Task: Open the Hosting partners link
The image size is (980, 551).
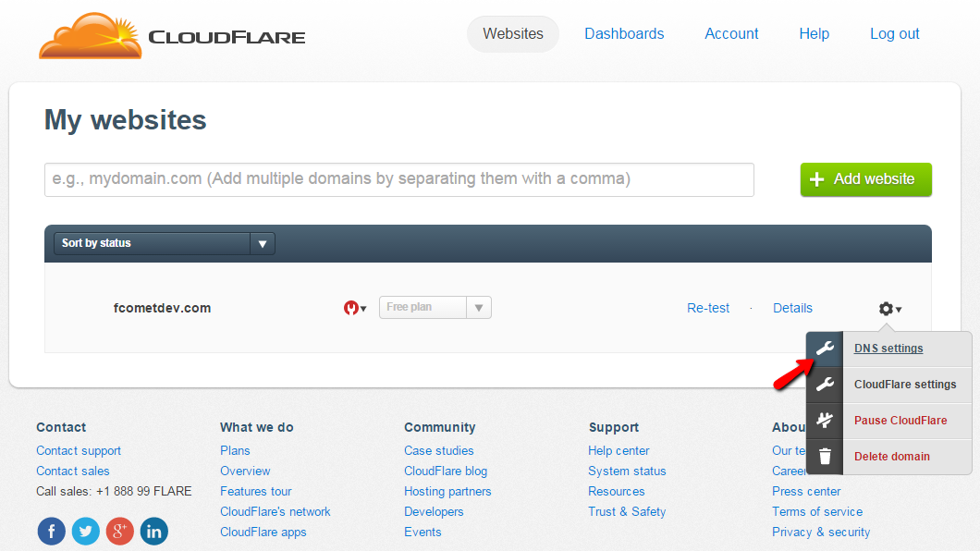Action: click(447, 491)
